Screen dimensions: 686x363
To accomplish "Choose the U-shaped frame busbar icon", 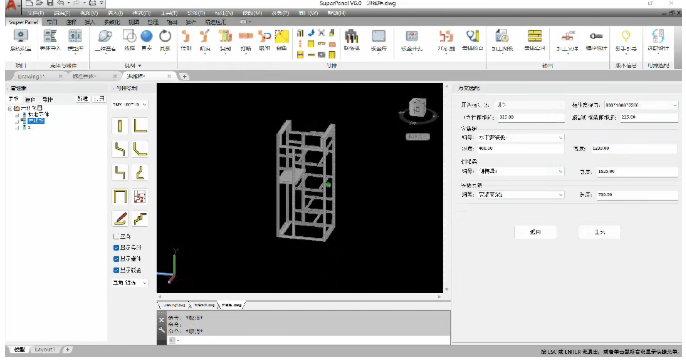I will click(120, 196).
